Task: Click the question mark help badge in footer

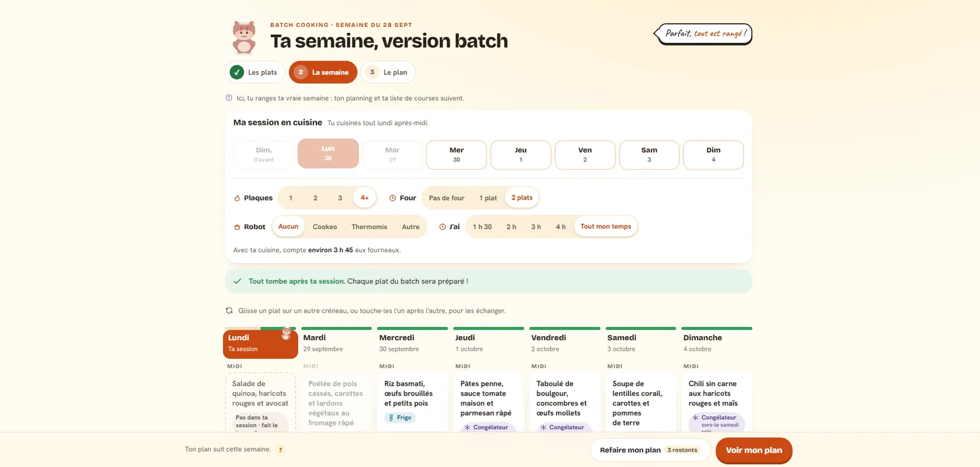Action: (281, 450)
